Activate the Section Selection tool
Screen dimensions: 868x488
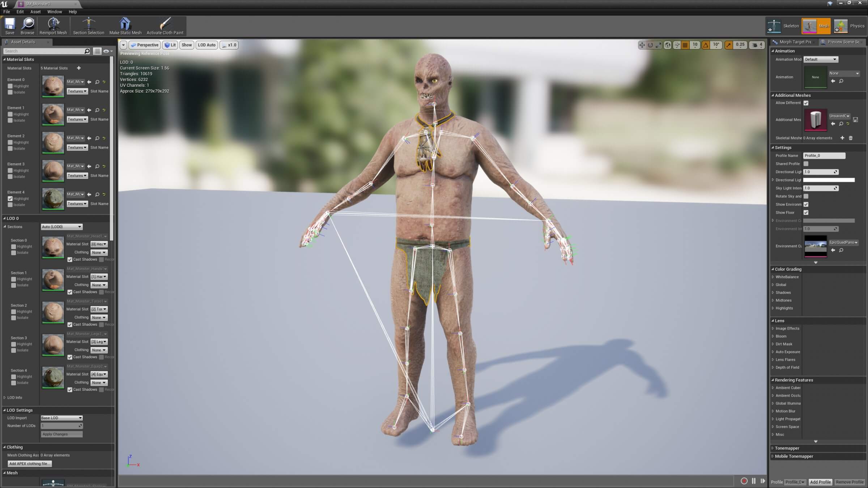coord(88,25)
